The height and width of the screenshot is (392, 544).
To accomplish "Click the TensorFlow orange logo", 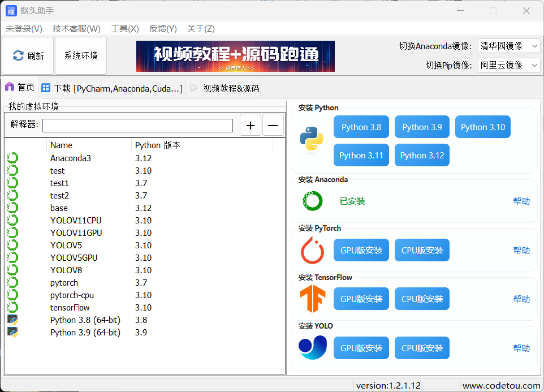I will [x=313, y=299].
